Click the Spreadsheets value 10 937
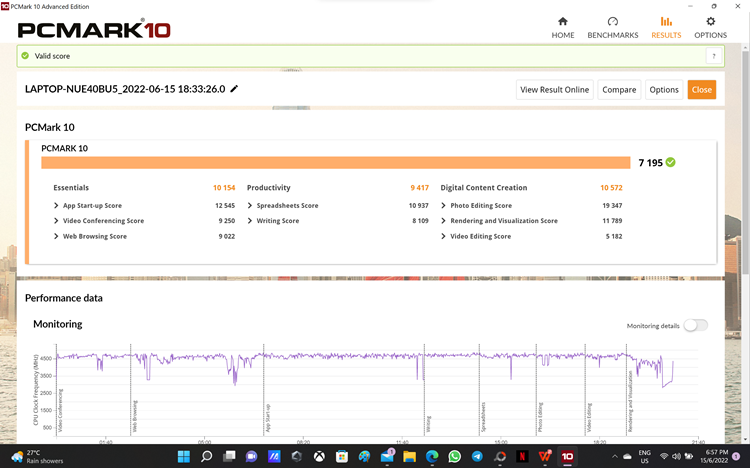750x468 pixels. (419, 205)
